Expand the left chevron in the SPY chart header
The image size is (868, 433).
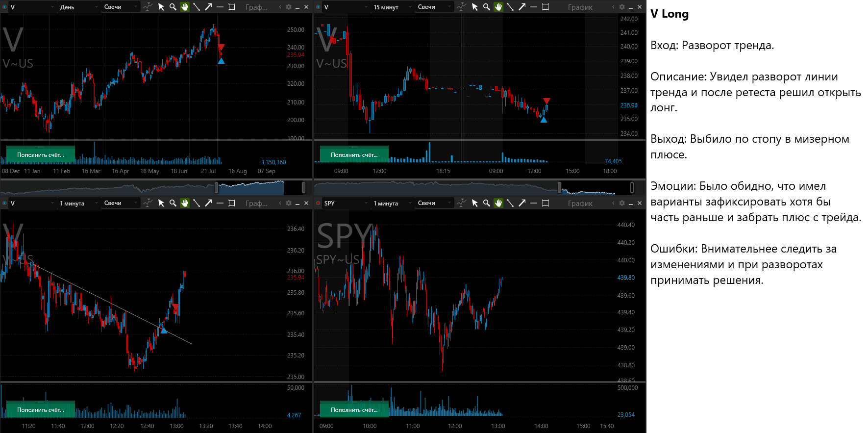pos(613,203)
